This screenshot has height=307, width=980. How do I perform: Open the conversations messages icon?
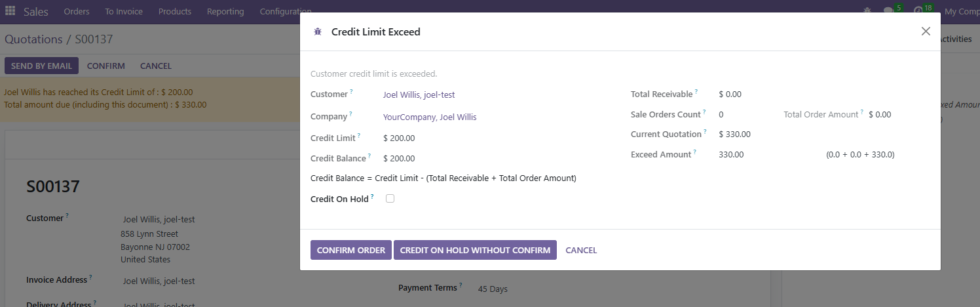tap(889, 11)
